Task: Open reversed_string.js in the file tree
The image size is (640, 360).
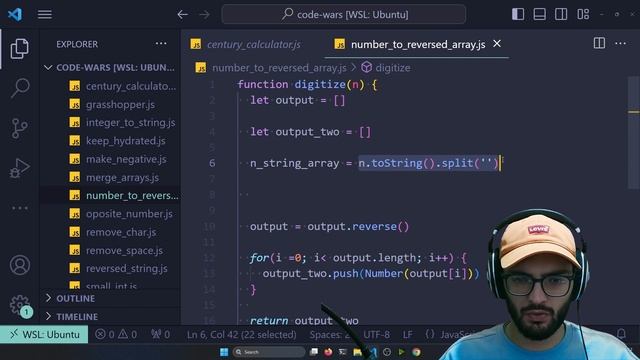Action: (110, 268)
